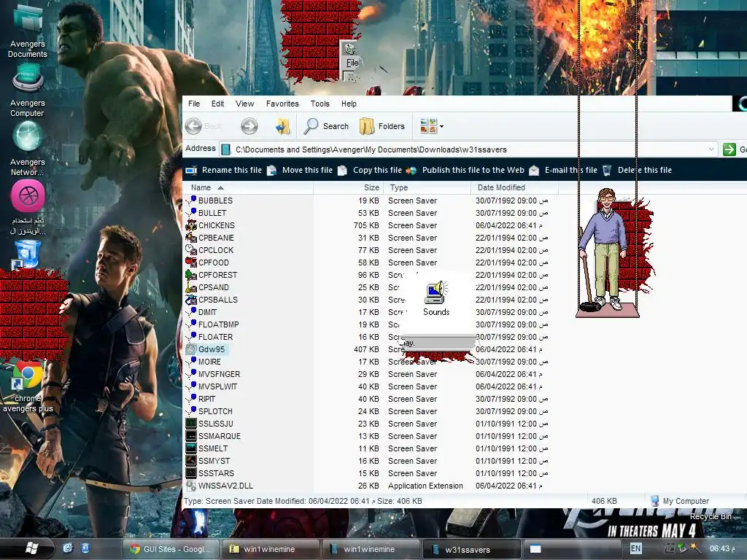Image resolution: width=747 pixels, height=560 pixels.
Task: Open the blue recycle bin shortcut on desktop
Action: pyautogui.click(x=26, y=254)
